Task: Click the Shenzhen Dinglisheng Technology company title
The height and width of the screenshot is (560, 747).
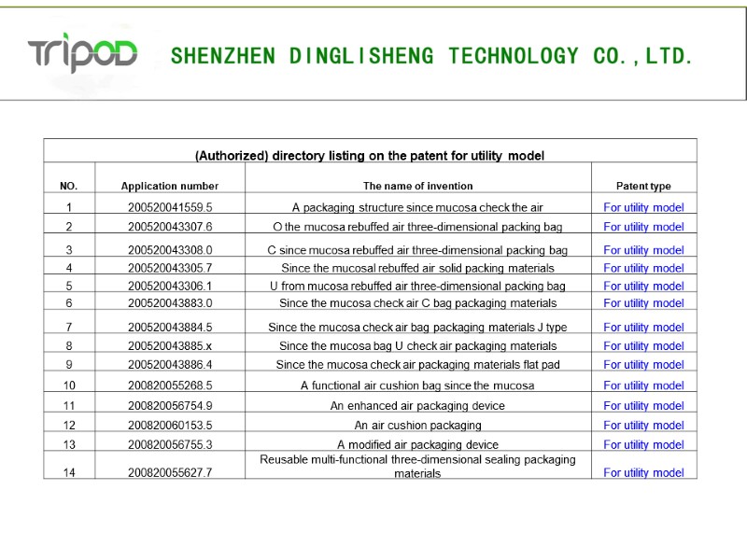Action: [431, 56]
